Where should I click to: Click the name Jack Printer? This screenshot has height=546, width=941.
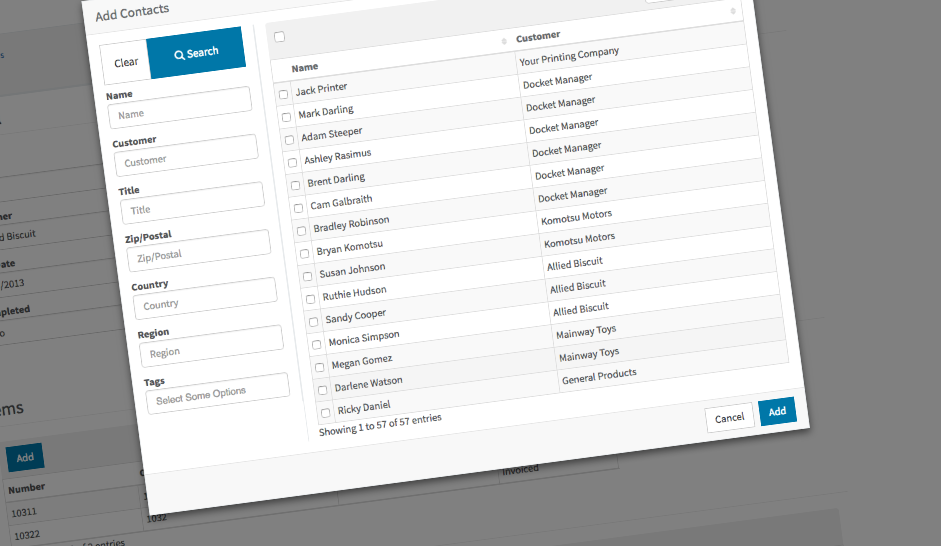pyautogui.click(x=321, y=89)
